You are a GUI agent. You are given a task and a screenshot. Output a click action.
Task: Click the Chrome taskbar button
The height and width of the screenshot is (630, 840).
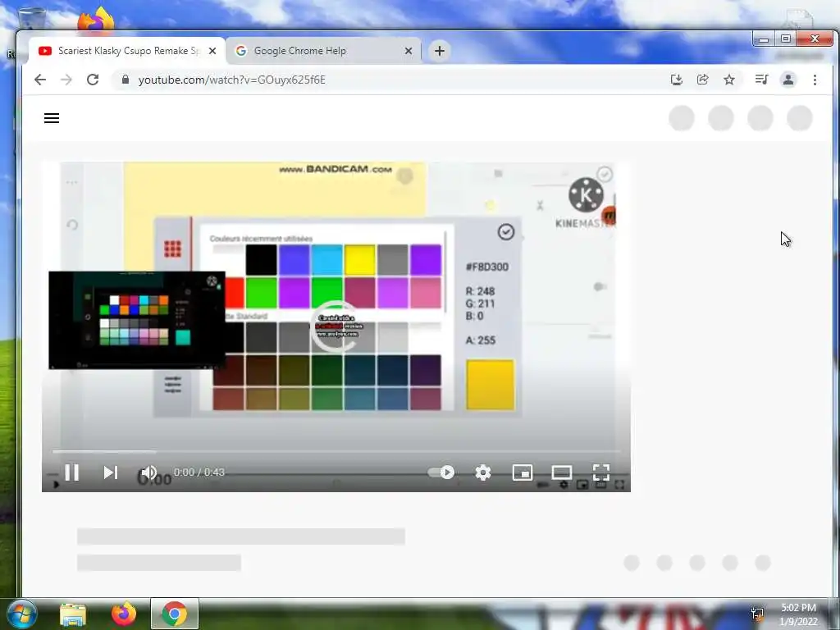175,614
